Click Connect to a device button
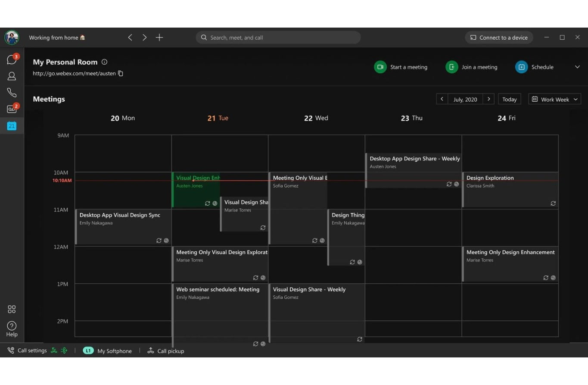Image resolution: width=588 pixels, height=385 pixels. coord(499,38)
